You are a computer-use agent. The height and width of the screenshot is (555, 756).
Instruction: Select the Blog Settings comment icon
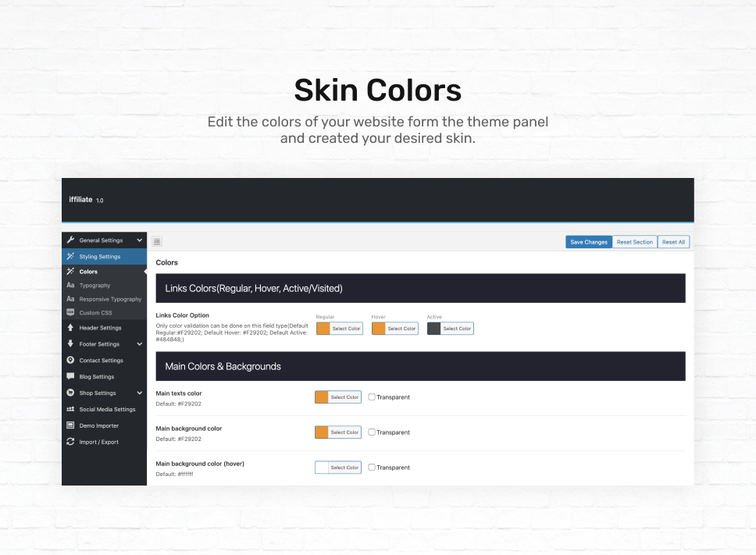tap(71, 376)
